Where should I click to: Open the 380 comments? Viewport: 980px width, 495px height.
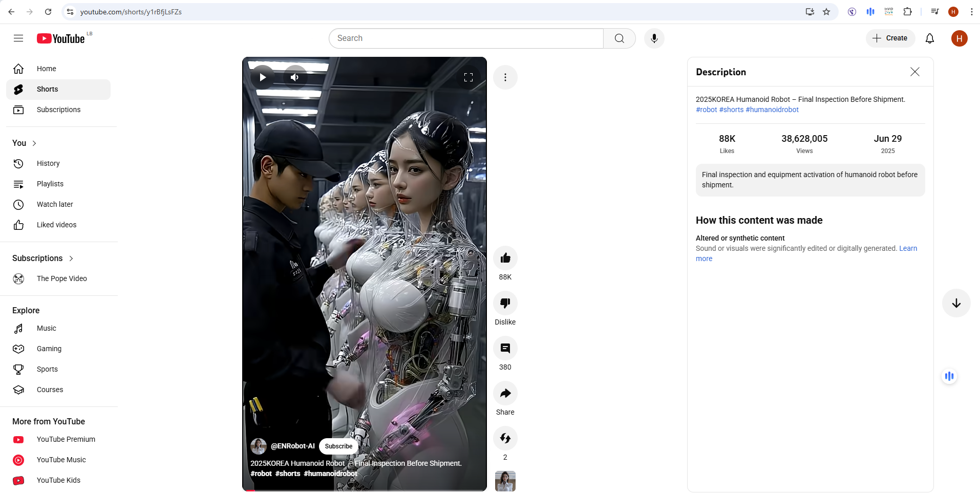click(505, 348)
